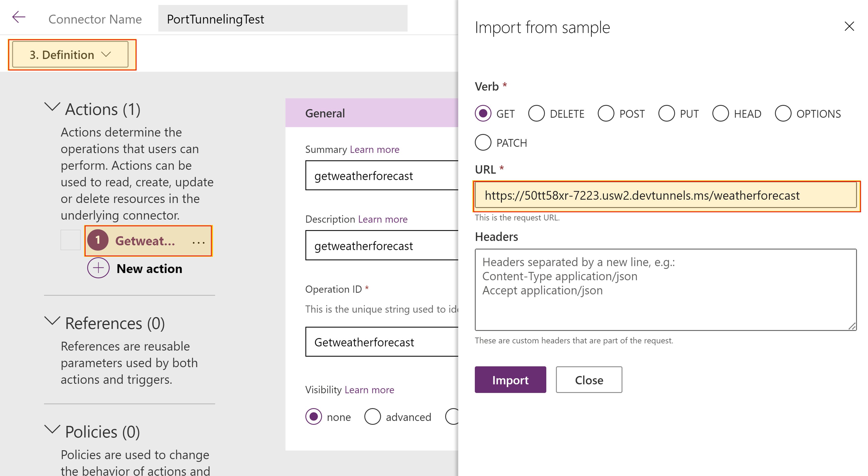Viewport: 868px width, 476px height.
Task: Click the GET verb radio button icon
Action: [x=483, y=114]
